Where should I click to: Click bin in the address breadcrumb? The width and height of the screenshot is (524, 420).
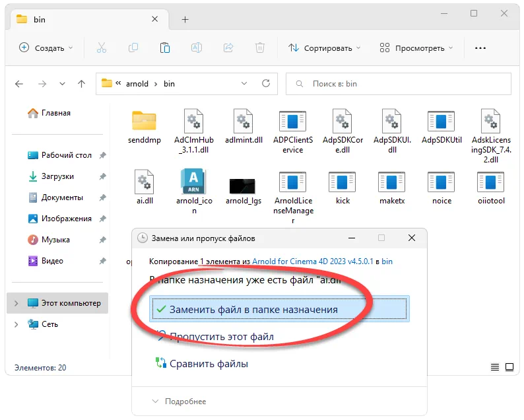click(x=169, y=84)
